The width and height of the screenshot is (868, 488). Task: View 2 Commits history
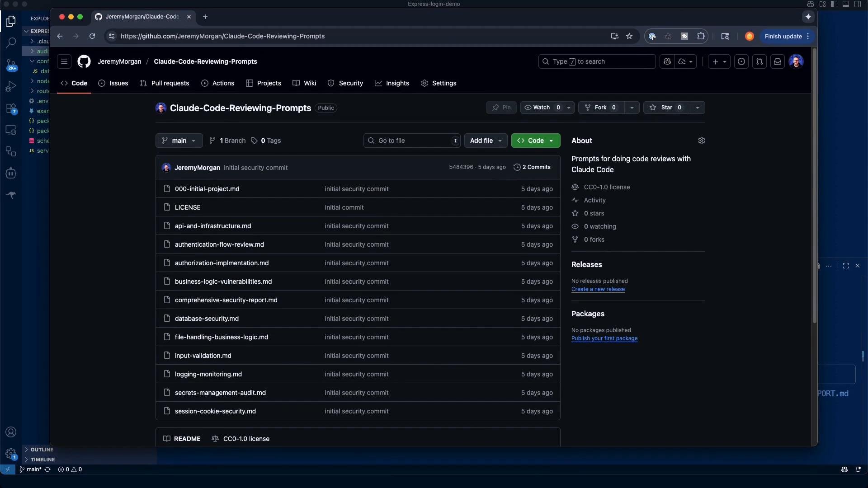(x=532, y=167)
